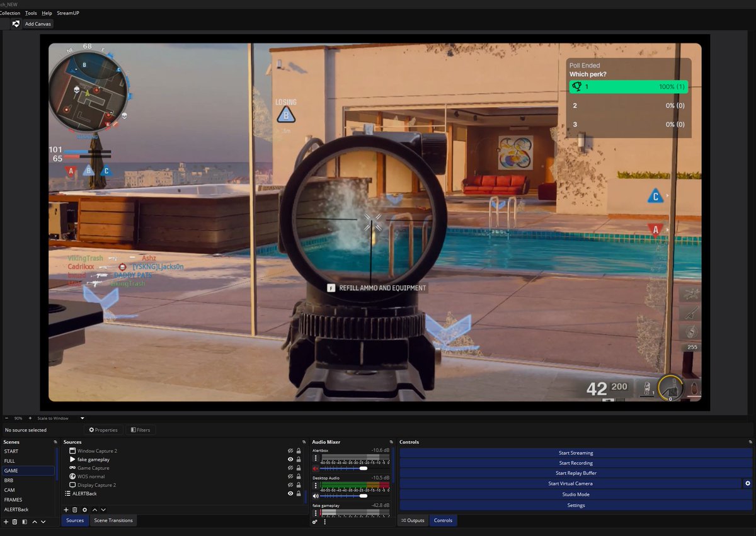The height and width of the screenshot is (536, 756).
Task: Show WOS normal source
Action: 290,476
